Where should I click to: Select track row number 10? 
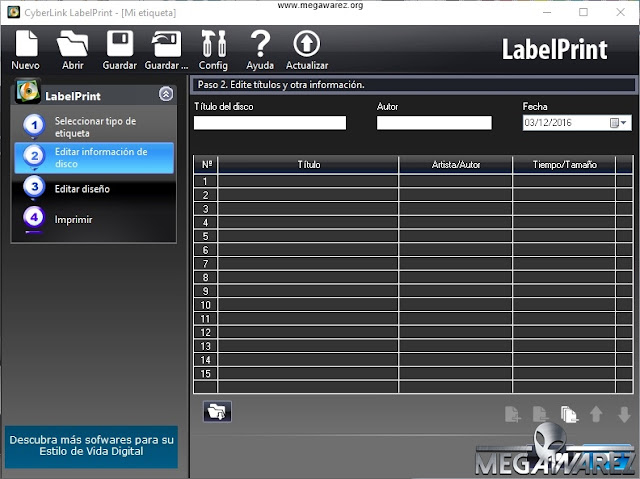pyautogui.click(x=206, y=305)
